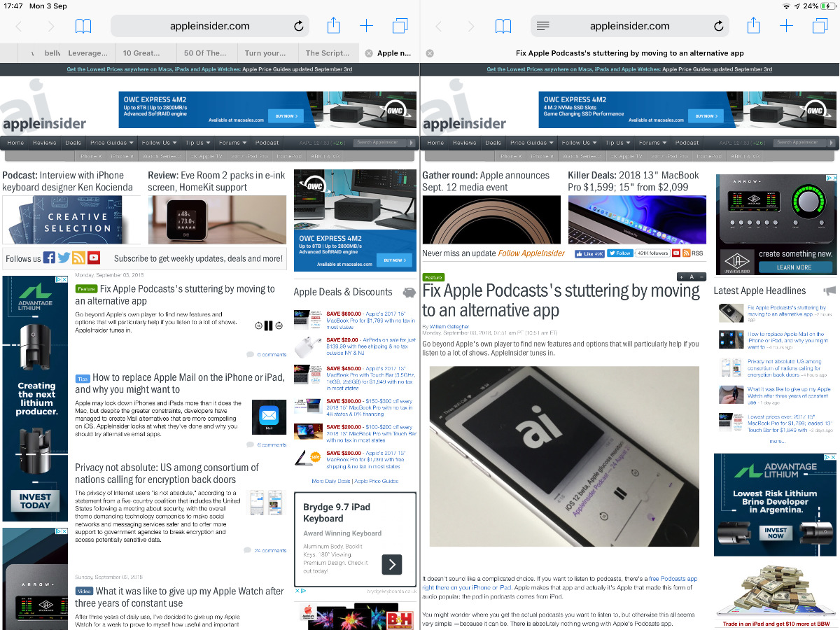Open the YouTube icon next to Follows us
This screenshot has width=840, height=630.
(94, 258)
